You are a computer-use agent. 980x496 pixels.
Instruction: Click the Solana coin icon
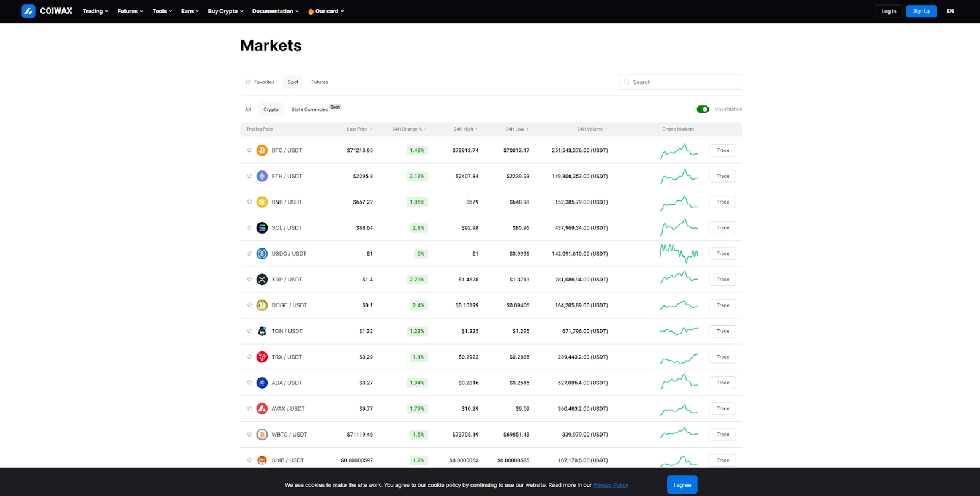pos(262,227)
